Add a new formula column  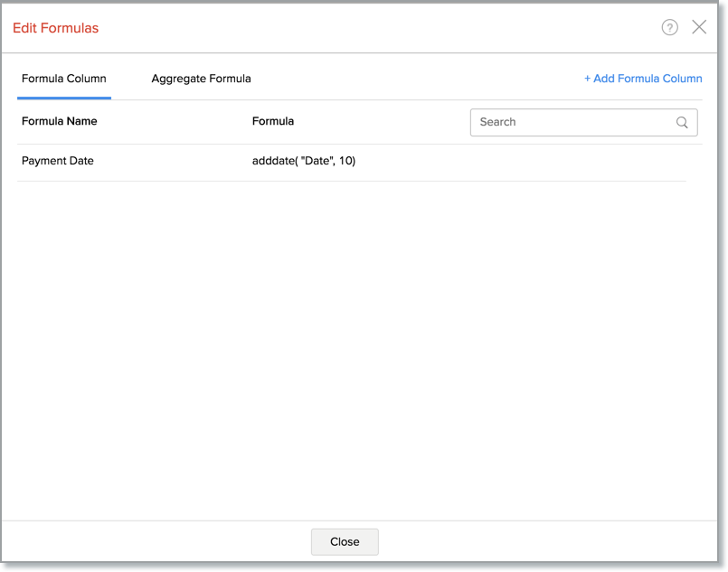643,79
